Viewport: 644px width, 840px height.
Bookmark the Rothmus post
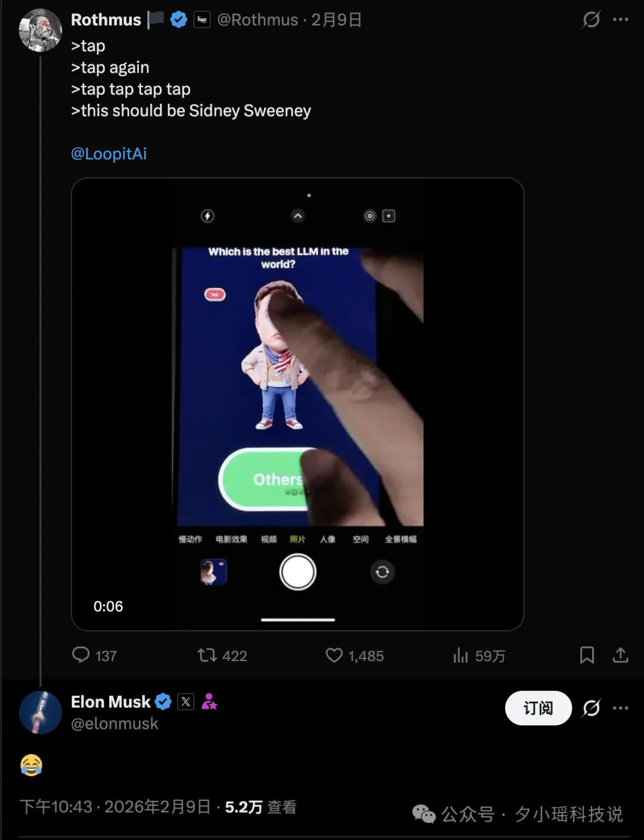click(x=587, y=655)
